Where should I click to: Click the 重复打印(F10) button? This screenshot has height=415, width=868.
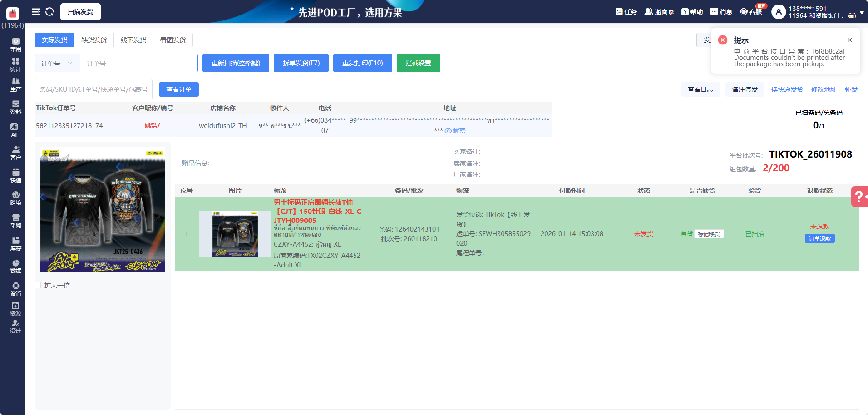click(x=362, y=63)
